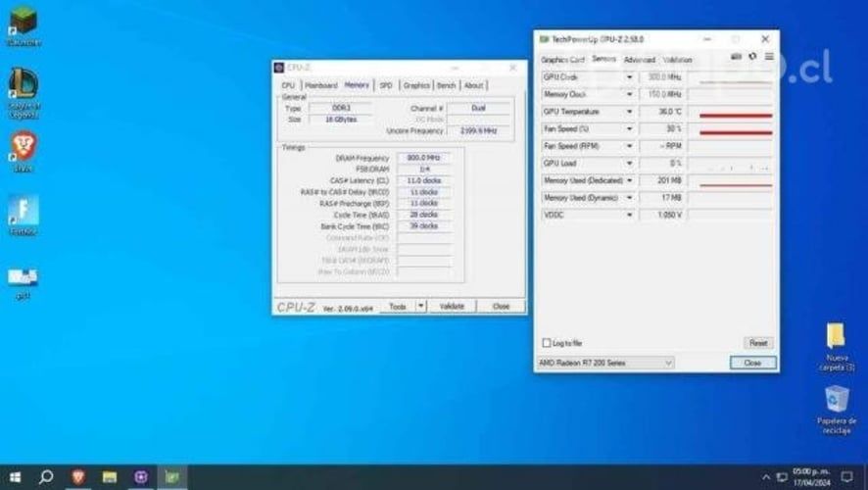Open the GPU Clock sensor dropdown
The image size is (868, 490).
tap(629, 77)
